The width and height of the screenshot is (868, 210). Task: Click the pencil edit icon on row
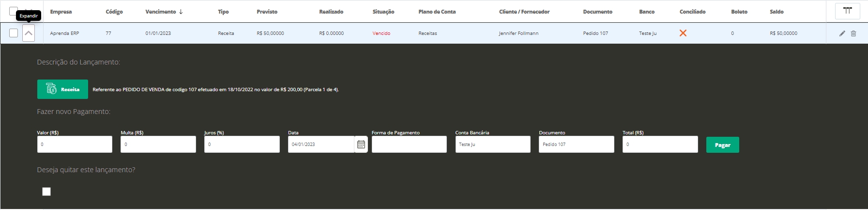click(x=842, y=33)
